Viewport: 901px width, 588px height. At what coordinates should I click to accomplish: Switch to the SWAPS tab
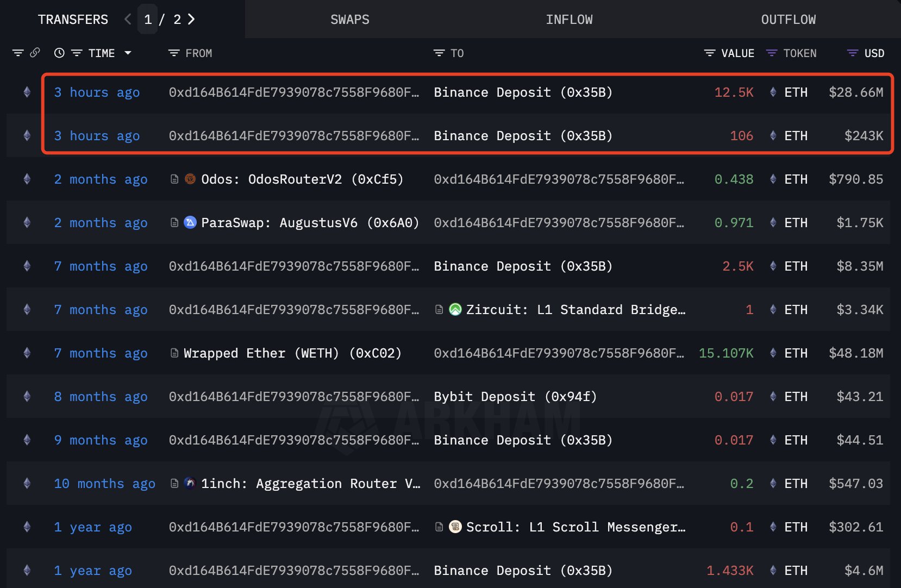click(x=350, y=20)
